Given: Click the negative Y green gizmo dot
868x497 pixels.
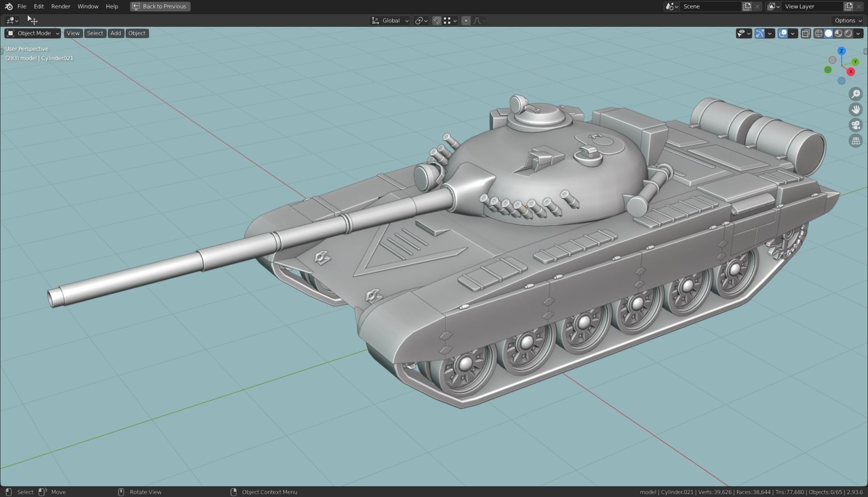Looking at the screenshot, I should (828, 70).
